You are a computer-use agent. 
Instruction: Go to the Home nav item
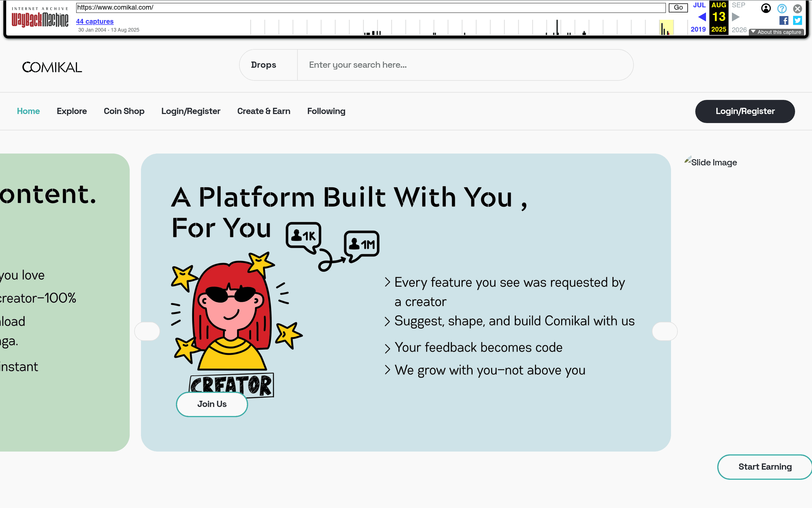pyautogui.click(x=28, y=111)
